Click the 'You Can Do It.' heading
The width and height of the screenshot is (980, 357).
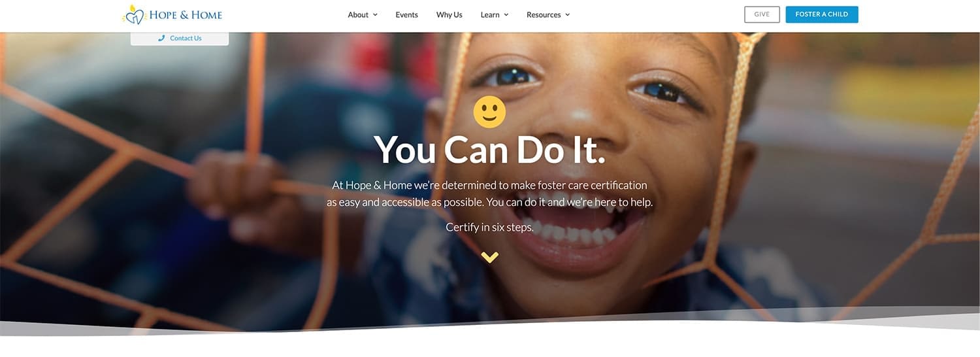point(490,150)
